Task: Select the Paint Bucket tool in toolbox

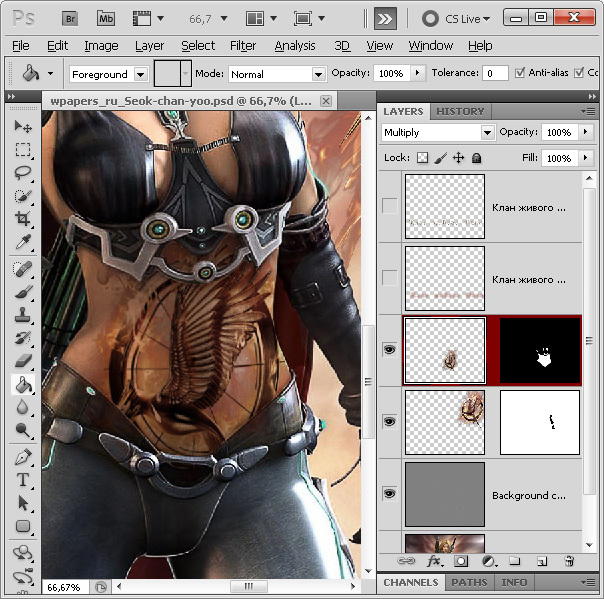Action: (23, 384)
